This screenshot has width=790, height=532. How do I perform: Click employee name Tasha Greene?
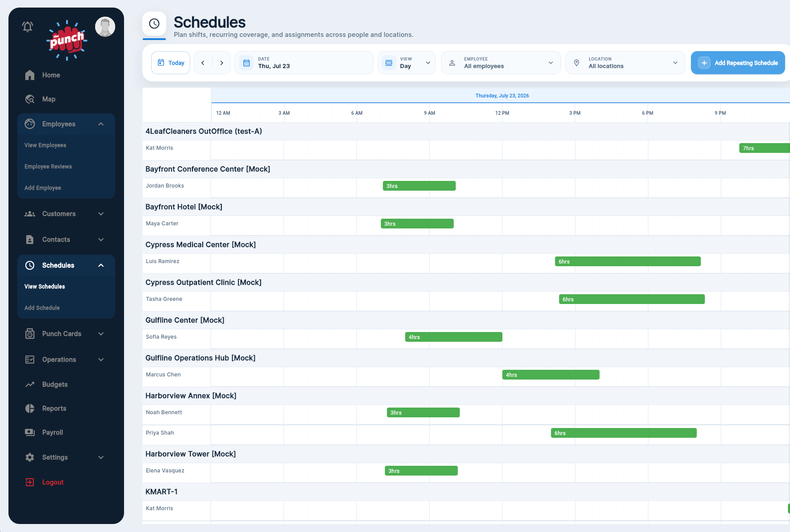tap(164, 299)
